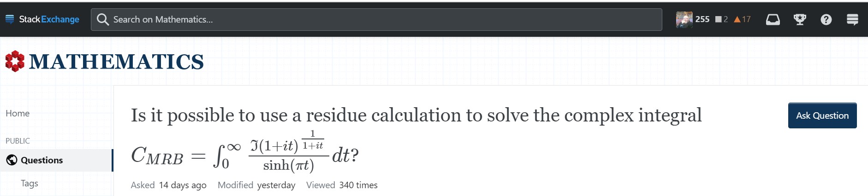Click the magnifying glass search icon
This screenshot has height=196, width=868.
[x=103, y=19]
